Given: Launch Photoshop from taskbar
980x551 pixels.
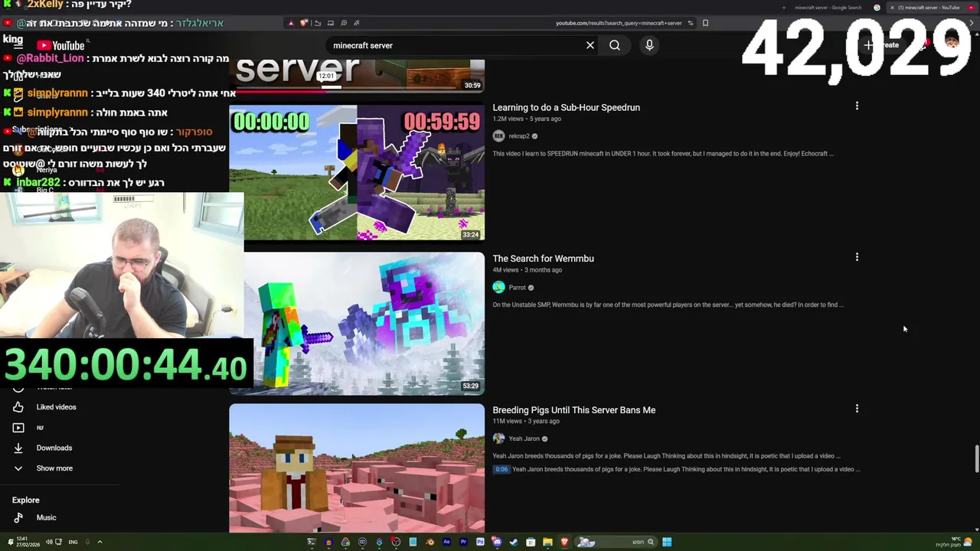Looking at the screenshot, I should click(480, 542).
